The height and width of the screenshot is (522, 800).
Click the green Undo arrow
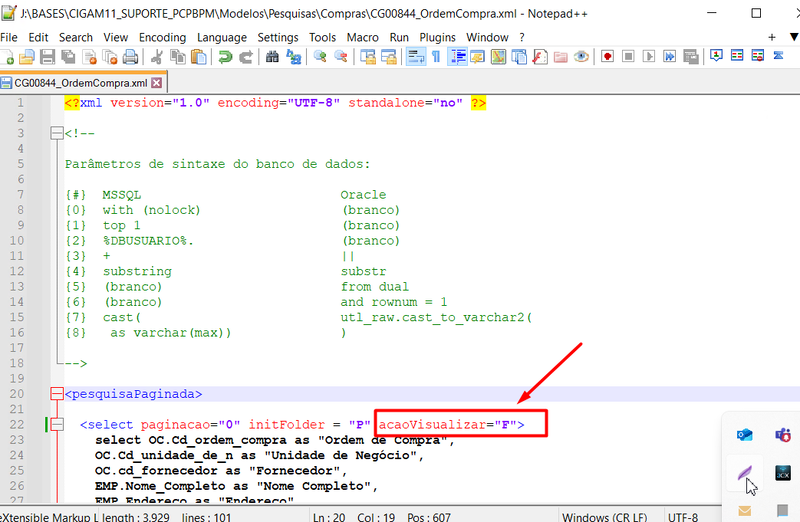(x=225, y=57)
